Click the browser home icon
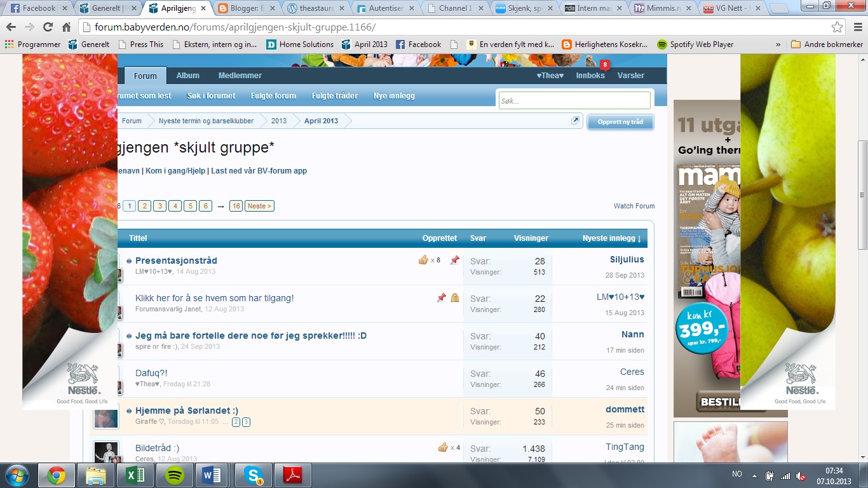This screenshot has width=868, height=488. [66, 27]
